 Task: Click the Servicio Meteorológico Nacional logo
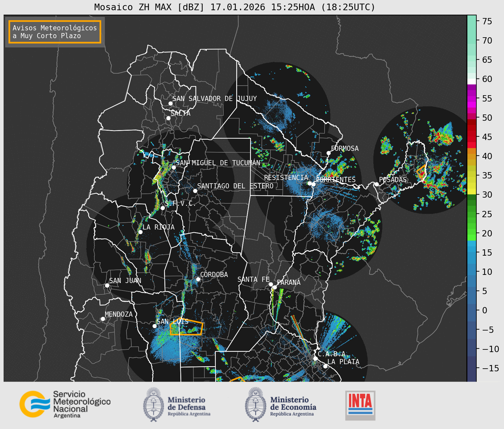65,404
